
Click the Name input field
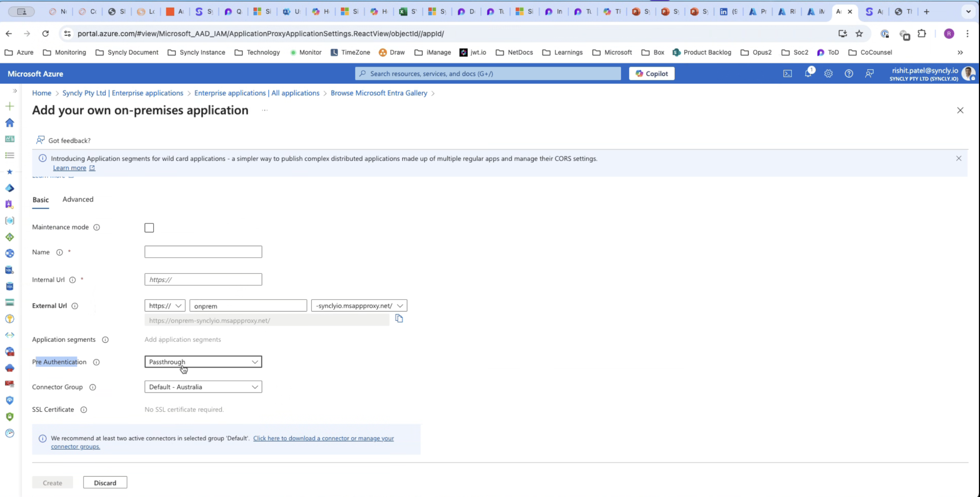tap(203, 252)
